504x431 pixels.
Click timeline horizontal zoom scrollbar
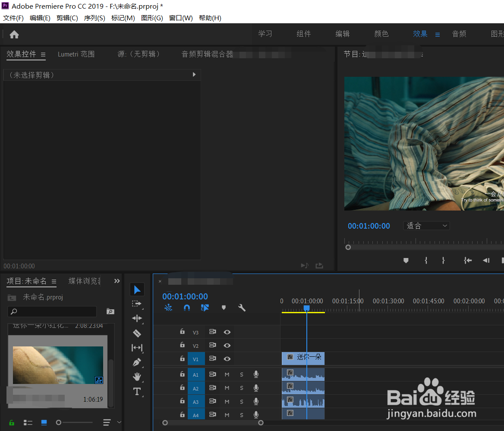[213, 423]
